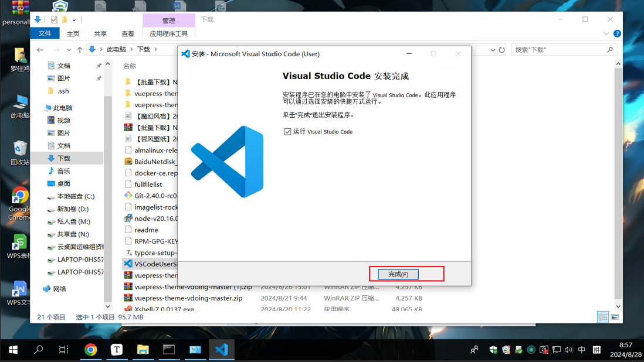644x362 pixels.
Task: Go back using Explorer's back arrow
Action: click(40, 50)
